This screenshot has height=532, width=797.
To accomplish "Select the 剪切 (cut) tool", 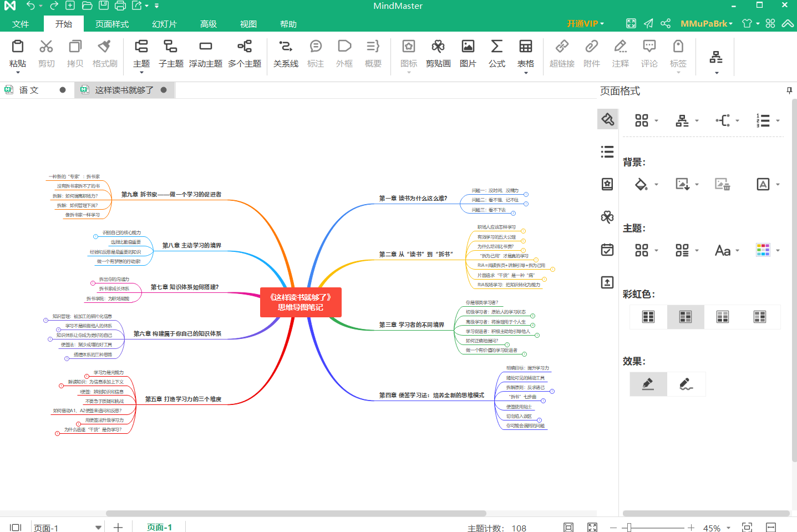I will click(47, 54).
